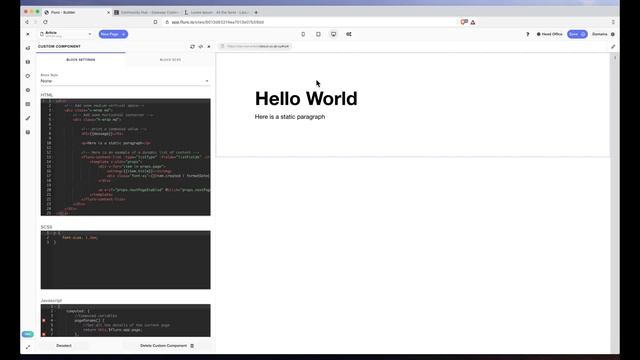640x360 pixels.
Task: Click the first left sidebar icon
Action: pyautogui.click(x=28, y=48)
